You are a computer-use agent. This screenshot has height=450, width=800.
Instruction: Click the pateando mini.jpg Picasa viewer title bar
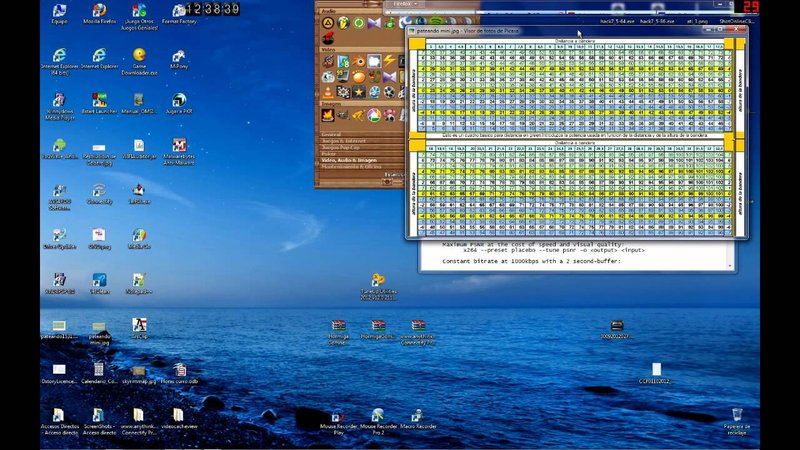[x=556, y=31]
